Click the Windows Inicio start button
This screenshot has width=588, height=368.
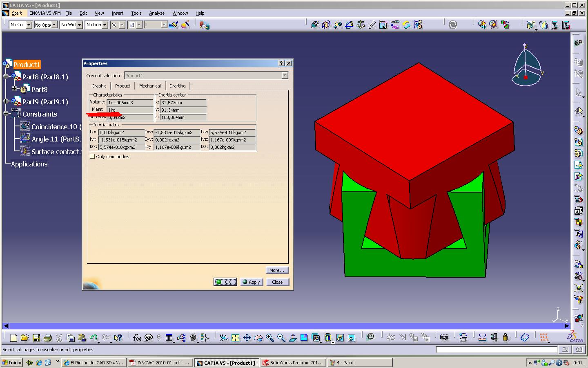(12, 363)
